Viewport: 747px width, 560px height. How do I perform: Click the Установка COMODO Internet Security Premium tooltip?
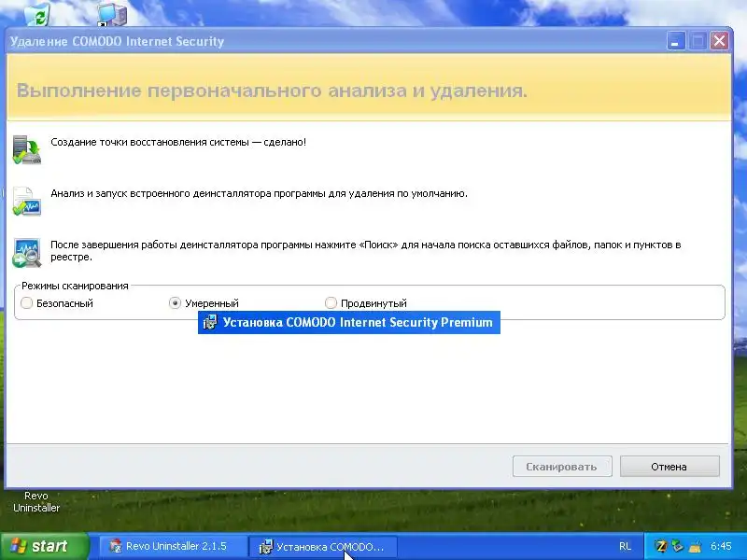(x=348, y=322)
